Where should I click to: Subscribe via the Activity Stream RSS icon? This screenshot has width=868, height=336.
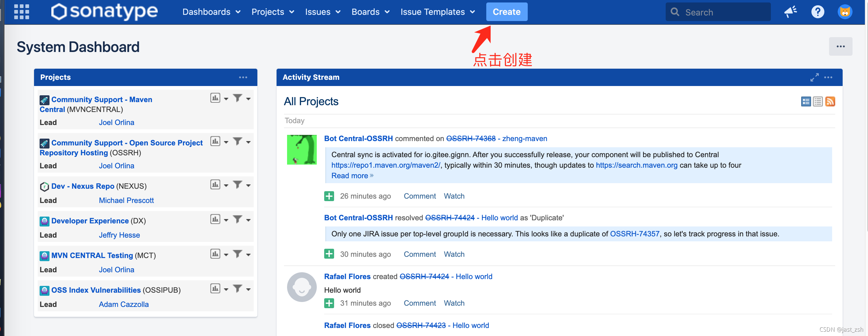click(830, 101)
